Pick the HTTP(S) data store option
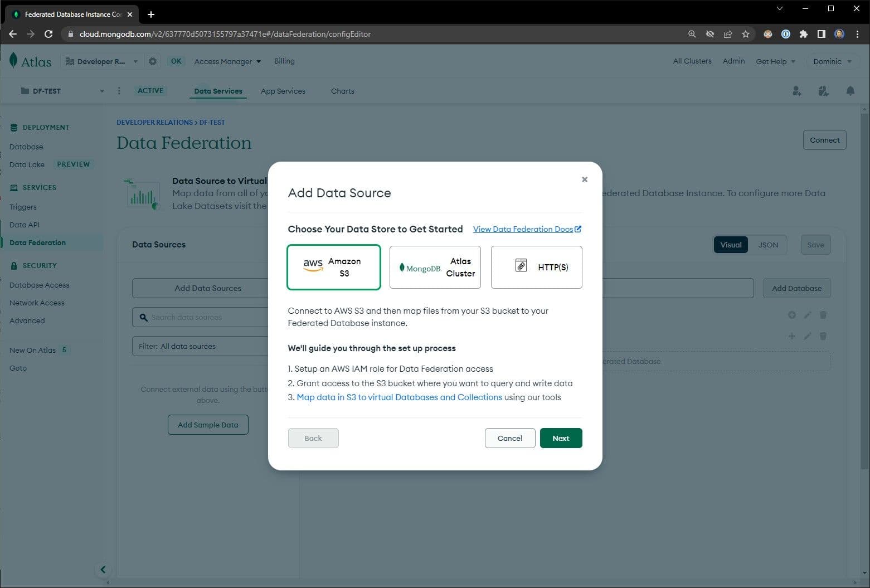 tap(536, 268)
